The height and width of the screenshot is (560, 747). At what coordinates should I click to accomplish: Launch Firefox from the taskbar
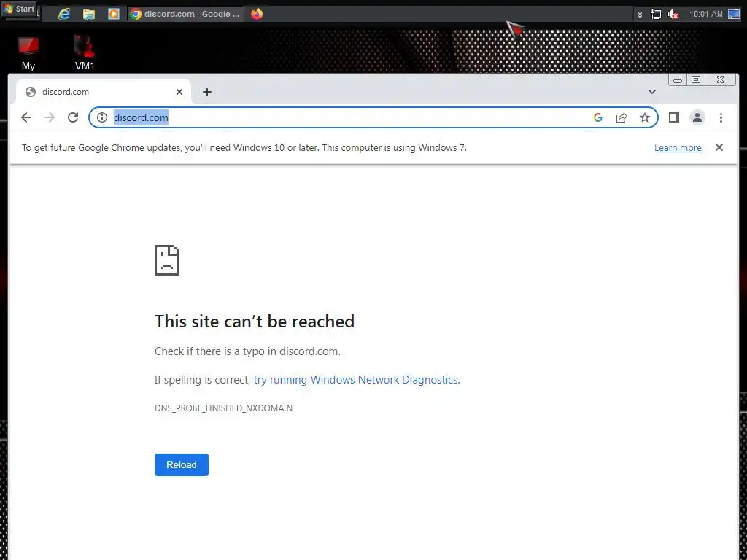pos(257,14)
